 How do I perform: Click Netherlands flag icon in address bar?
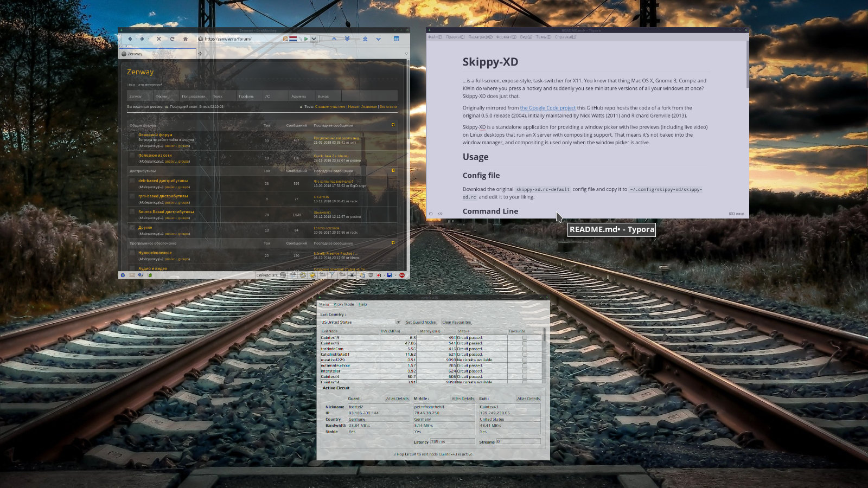coord(293,39)
